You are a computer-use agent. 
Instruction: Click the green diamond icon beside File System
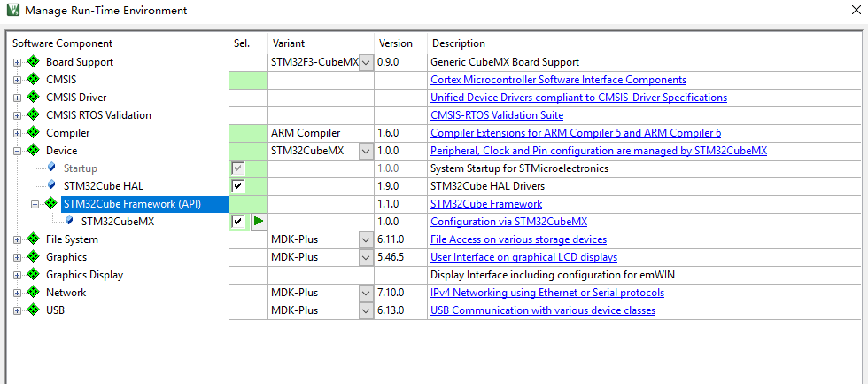(34, 239)
